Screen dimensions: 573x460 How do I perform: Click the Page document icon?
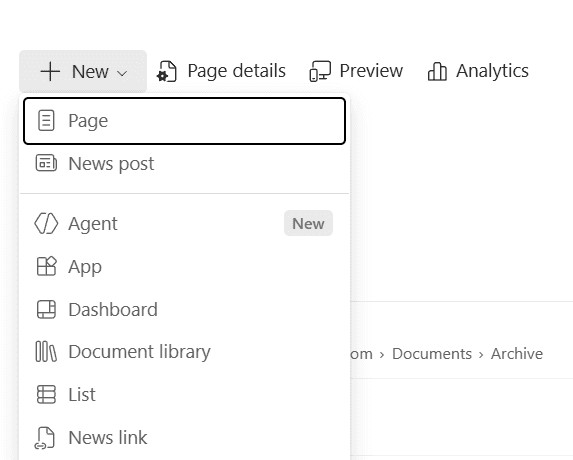pyautogui.click(x=46, y=121)
